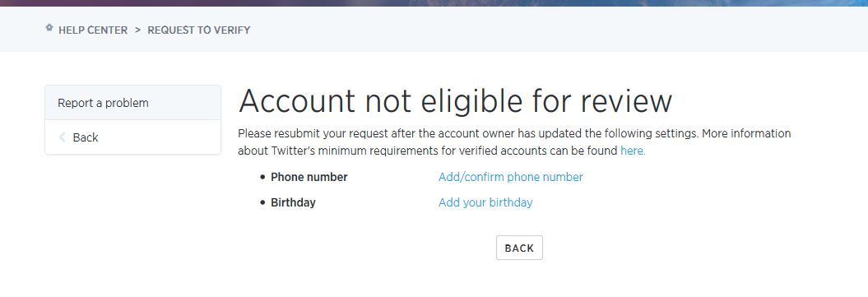This screenshot has width=868, height=297.
Task: Click the 'Please resubmit your request' paragraph
Action: tap(514, 142)
